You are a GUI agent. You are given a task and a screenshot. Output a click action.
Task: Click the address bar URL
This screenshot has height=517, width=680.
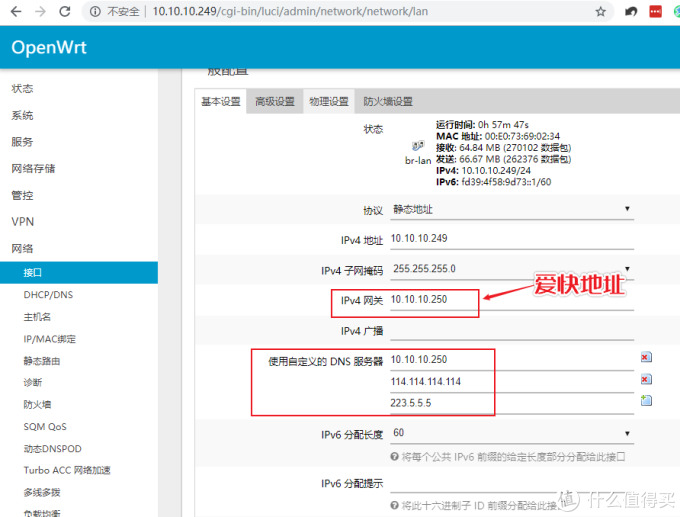[x=290, y=11]
